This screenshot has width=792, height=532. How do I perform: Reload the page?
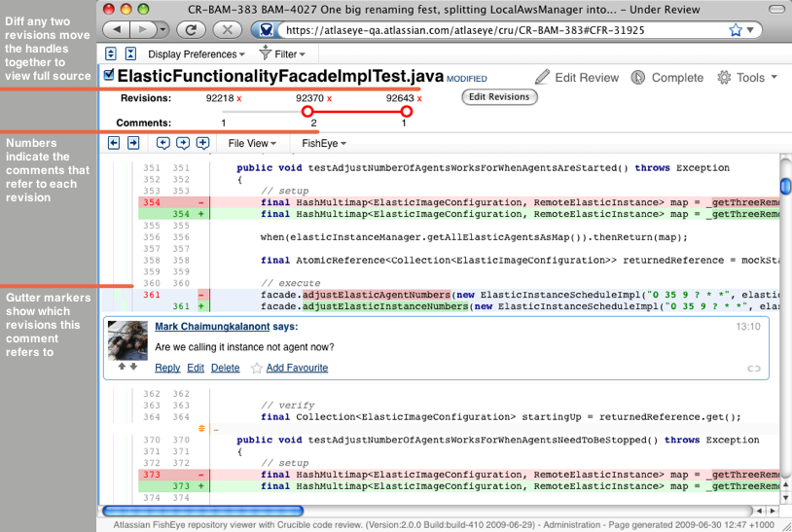pyautogui.click(x=191, y=30)
